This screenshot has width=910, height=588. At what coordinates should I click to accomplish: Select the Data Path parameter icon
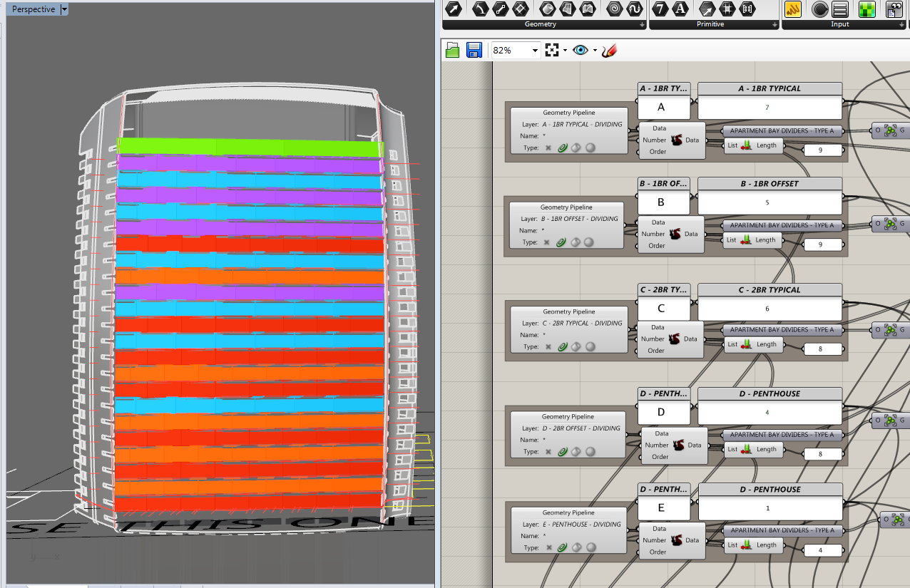747,9
